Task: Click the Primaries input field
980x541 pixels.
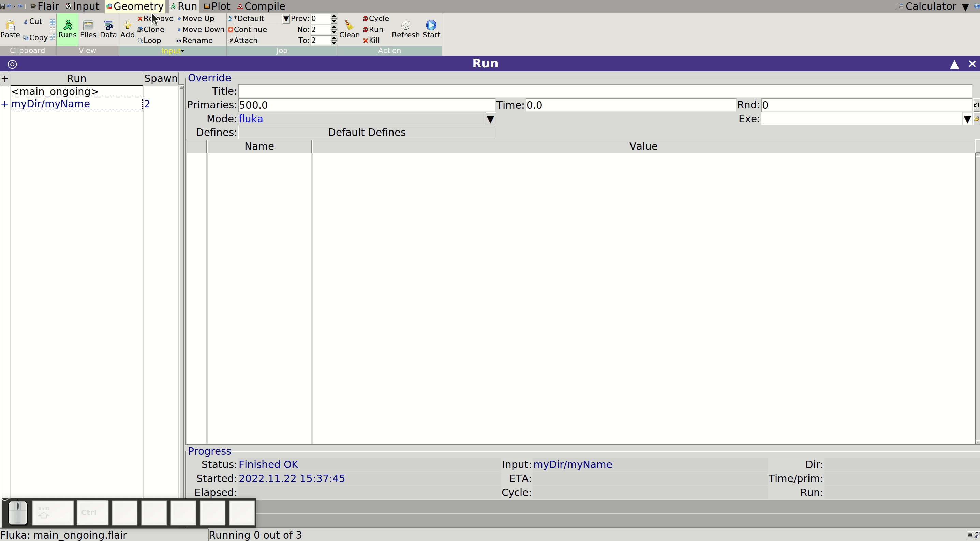Action: pyautogui.click(x=367, y=105)
